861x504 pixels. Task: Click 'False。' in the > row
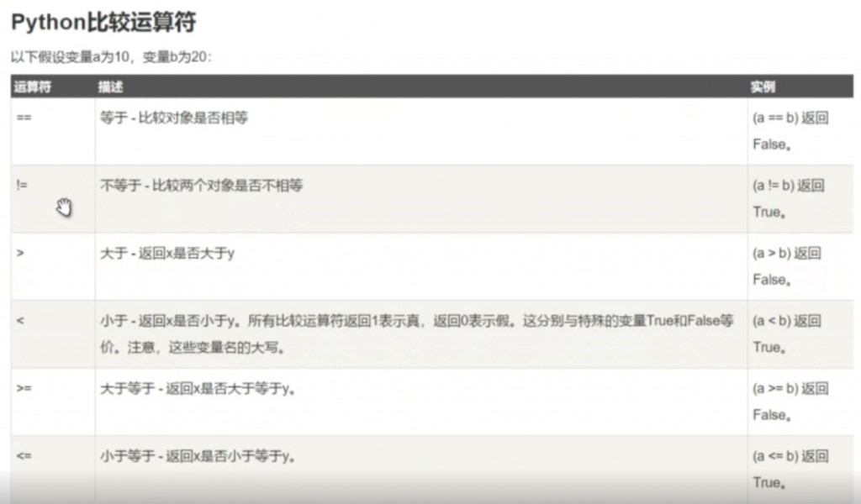(x=772, y=280)
